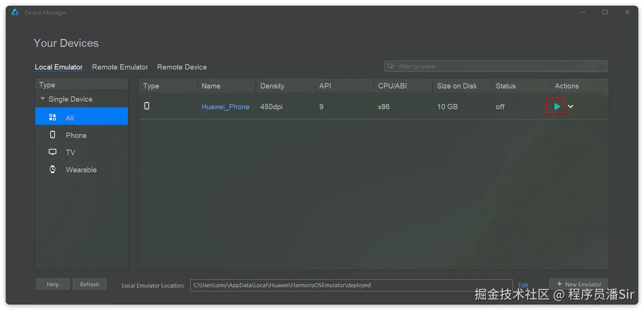Image resolution: width=644 pixels, height=311 pixels.
Task: Close the Device Manager window
Action: [627, 13]
